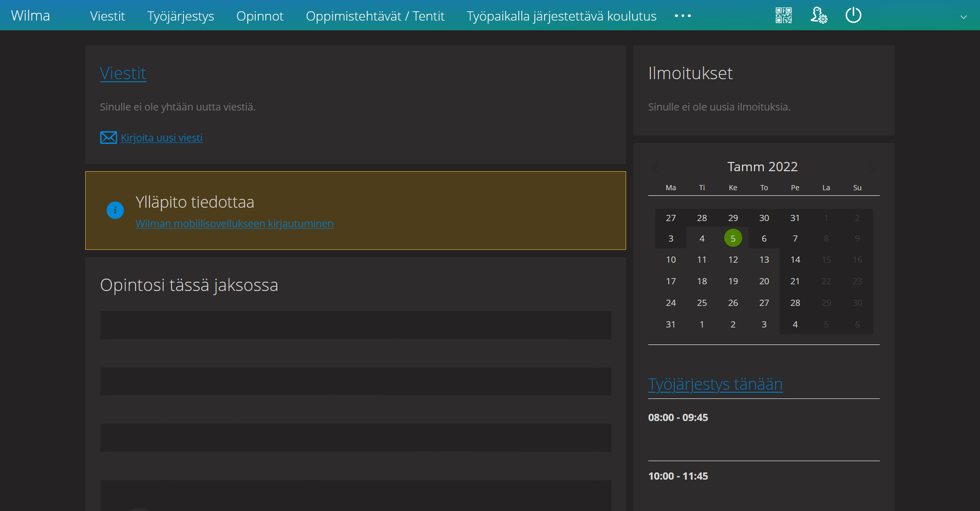
Task: Click the Kirjoita uusi viesti link
Action: (161, 137)
